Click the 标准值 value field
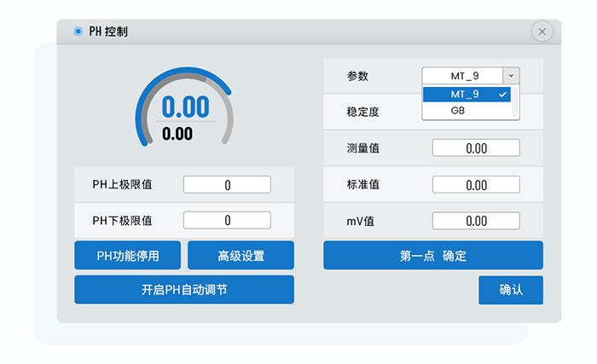This screenshot has width=597, height=364. (475, 185)
